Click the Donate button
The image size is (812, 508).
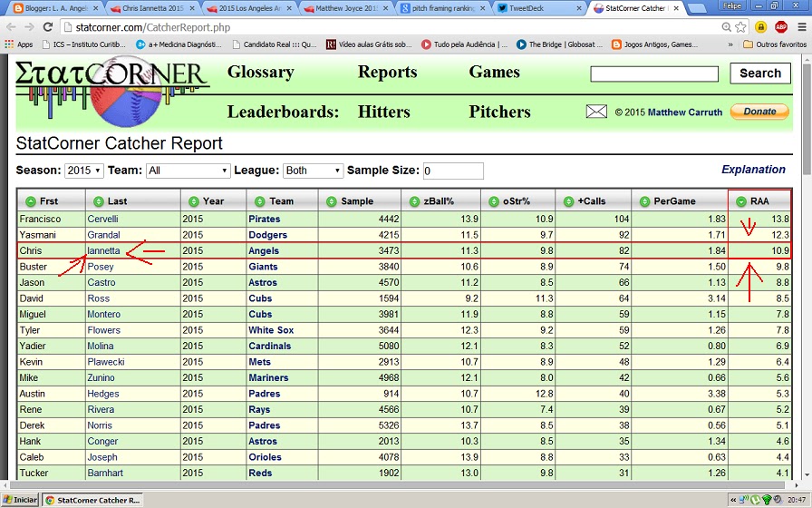coord(759,112)
